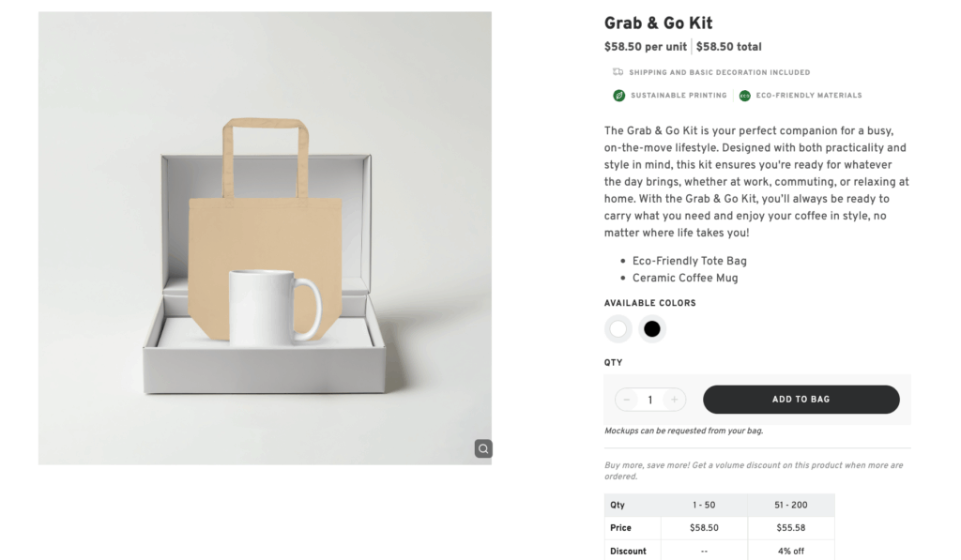Click the 1 - 50 quantity tier column
961x560 pixels.
[703, 505]
